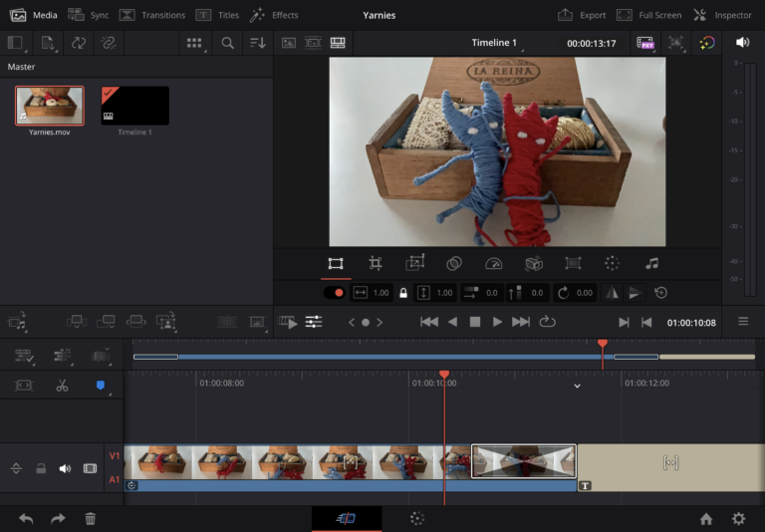Select the Dynamic Zoom tool
The height and width of the screenshot is (532, 765).
coord(414,263)
